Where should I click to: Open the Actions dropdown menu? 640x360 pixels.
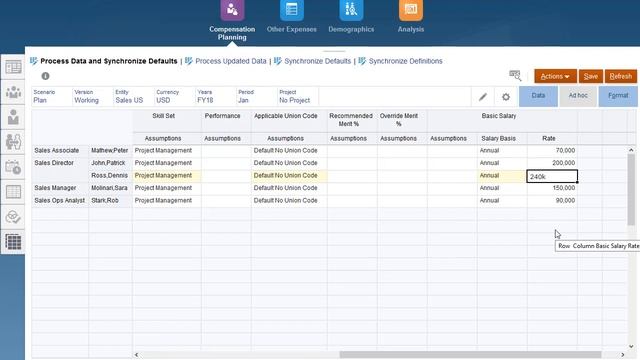pos(555,76)
